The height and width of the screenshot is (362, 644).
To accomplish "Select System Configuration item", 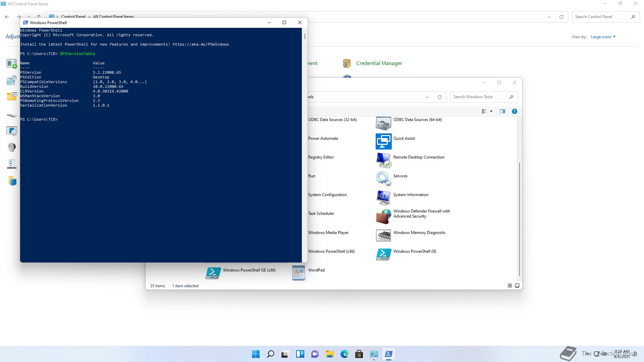I will pos(327,195).
